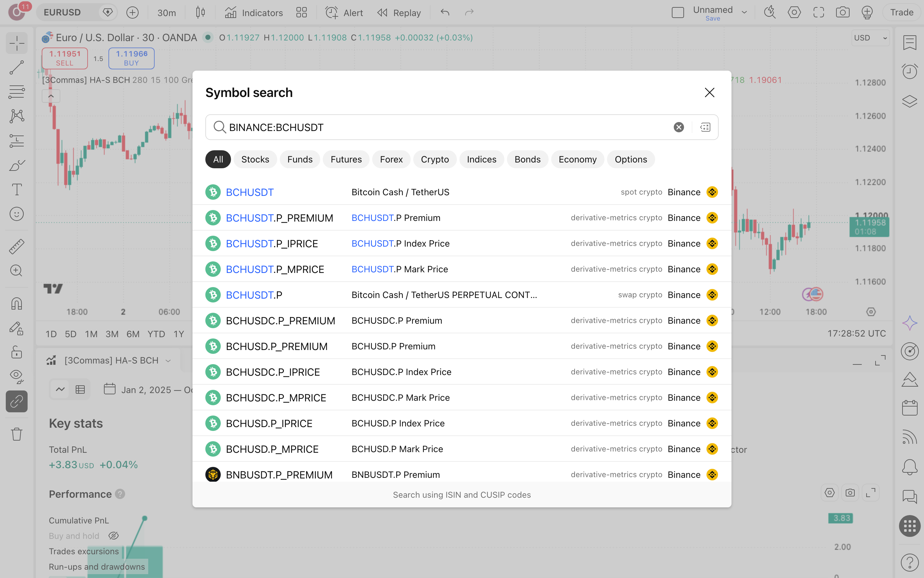Switch strategy tester to table view

80,390
